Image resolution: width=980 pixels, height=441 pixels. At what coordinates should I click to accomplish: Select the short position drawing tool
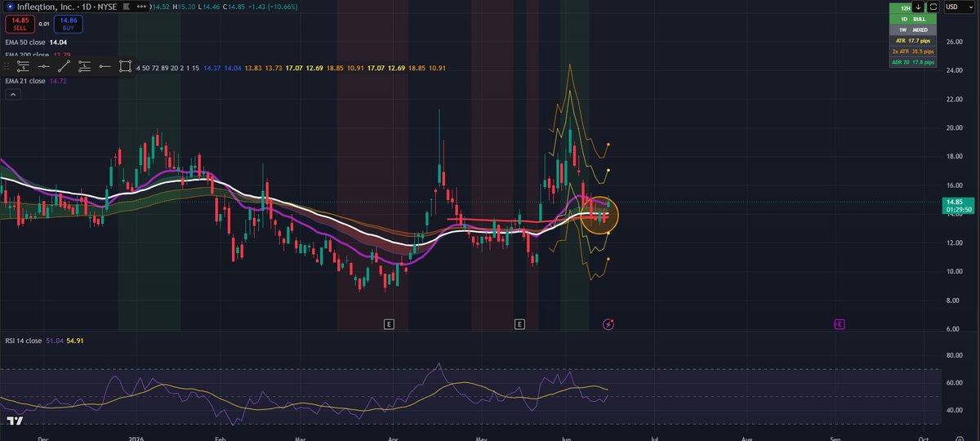(x=23, y=66)
